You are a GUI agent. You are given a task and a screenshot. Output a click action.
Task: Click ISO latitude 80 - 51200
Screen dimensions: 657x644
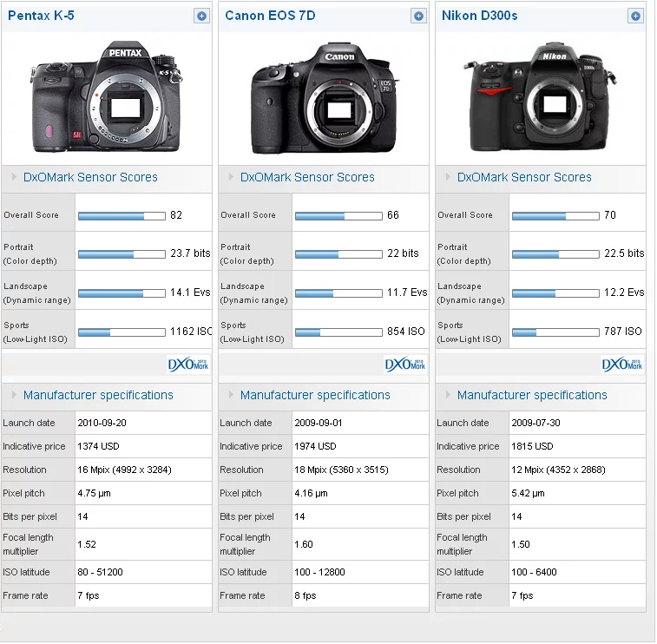100,572
